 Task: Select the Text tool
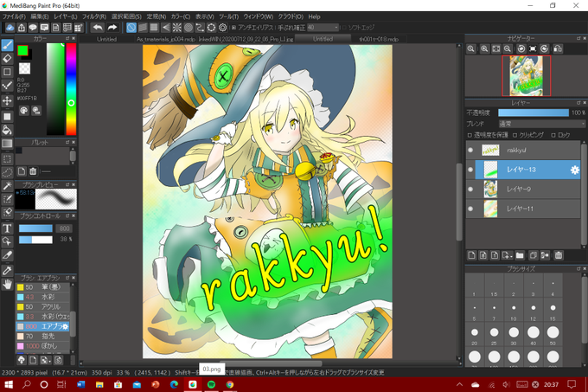click(x=7, y=228)
